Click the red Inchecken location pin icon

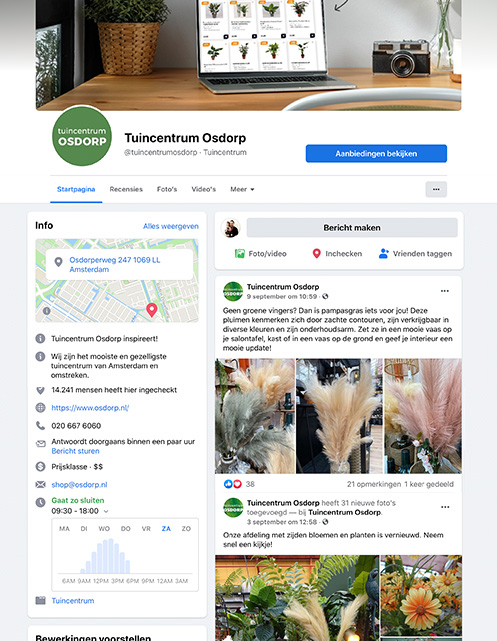(316, 253)
